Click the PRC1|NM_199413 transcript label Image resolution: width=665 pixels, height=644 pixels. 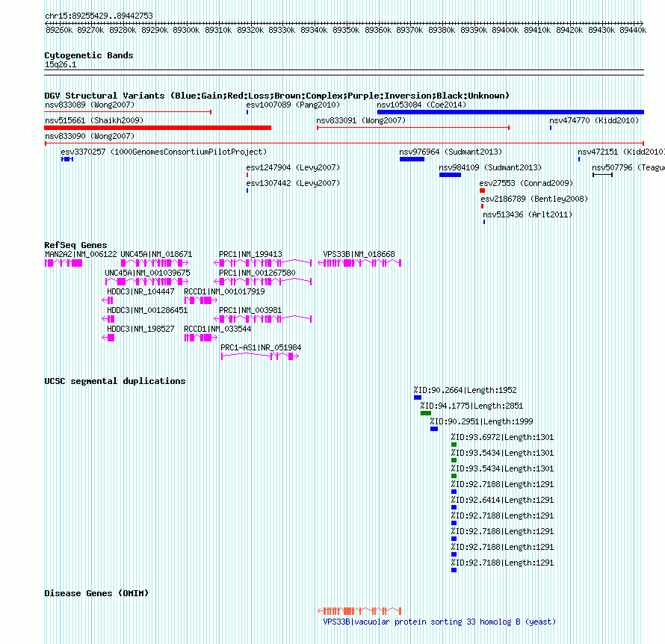pyautogui.click(x=250, y=254)
